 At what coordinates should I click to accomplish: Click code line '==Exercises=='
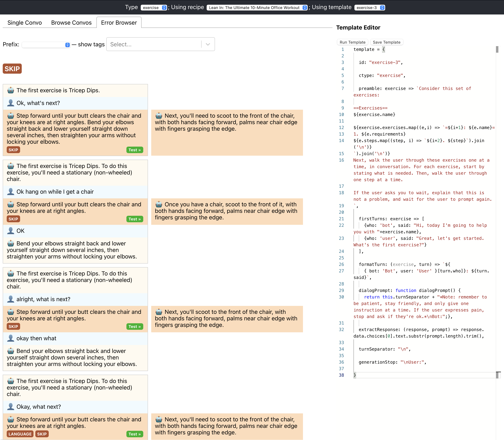(x=370, y=108)
